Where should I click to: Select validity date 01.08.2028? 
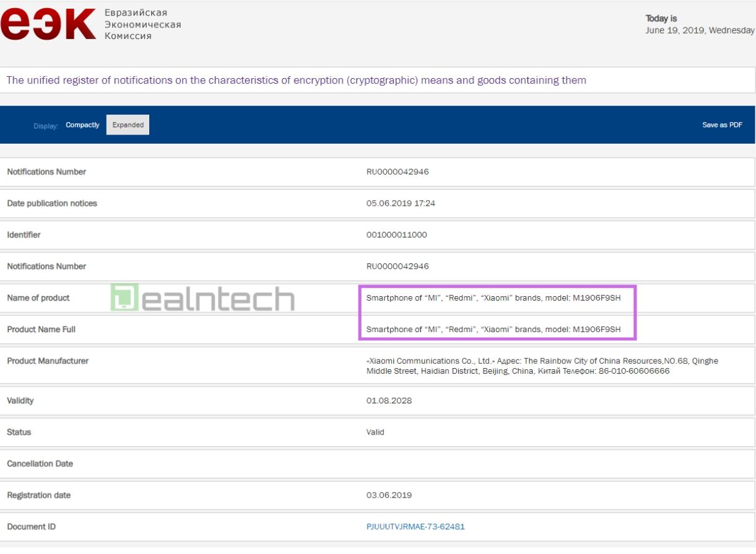389,401
